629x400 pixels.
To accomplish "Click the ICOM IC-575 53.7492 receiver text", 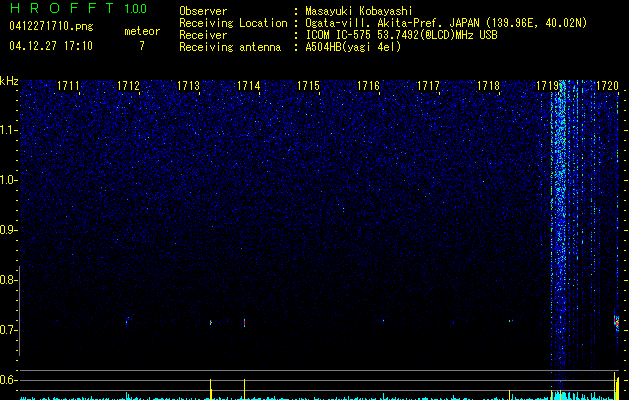I will (401, 35).
